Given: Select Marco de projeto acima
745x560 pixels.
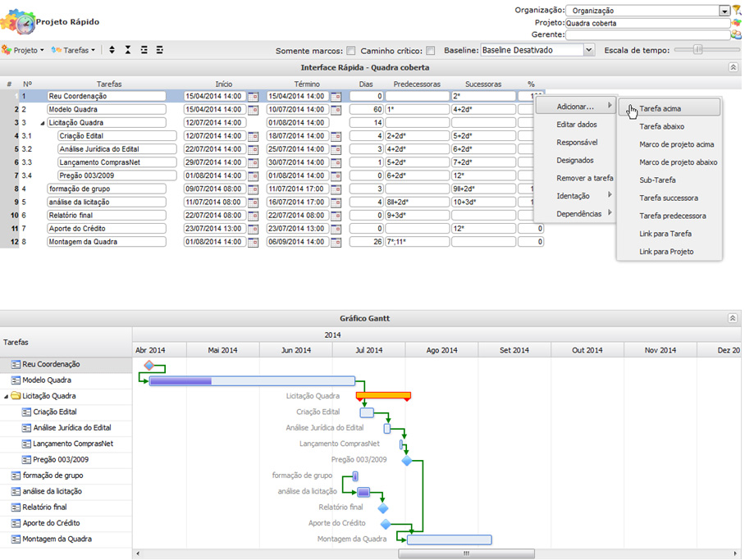Looking at the screenshot, I should pyautogui.click(x=669, y=144).
